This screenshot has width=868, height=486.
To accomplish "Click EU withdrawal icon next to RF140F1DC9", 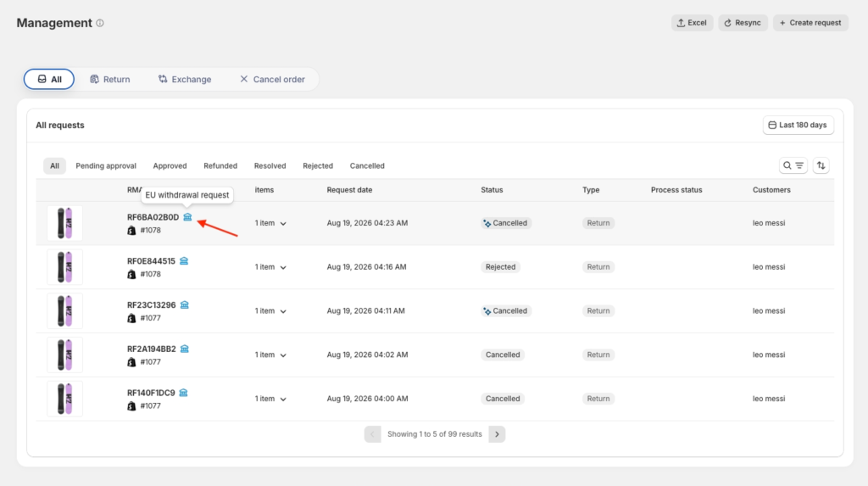I will click(183, 393).
